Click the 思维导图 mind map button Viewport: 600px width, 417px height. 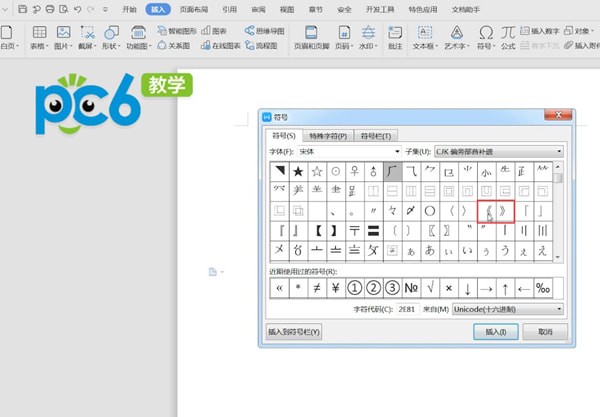click(x=264, y=31)
